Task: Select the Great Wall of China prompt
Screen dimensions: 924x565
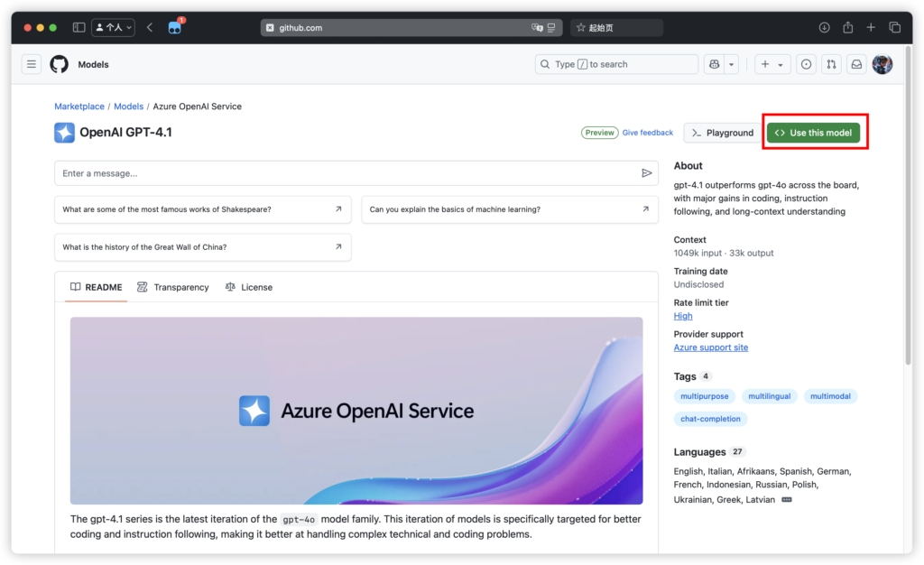Action: (x=203, y=247)
